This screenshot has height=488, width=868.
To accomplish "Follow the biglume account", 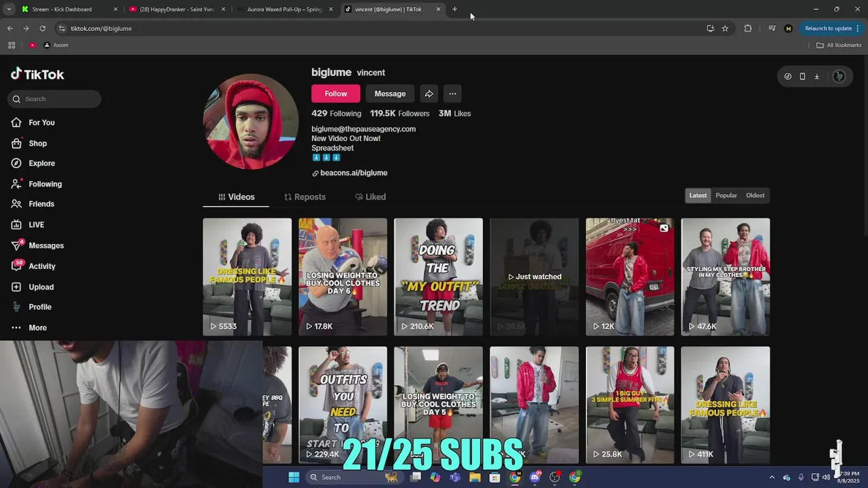I will (x=336, y=94).
